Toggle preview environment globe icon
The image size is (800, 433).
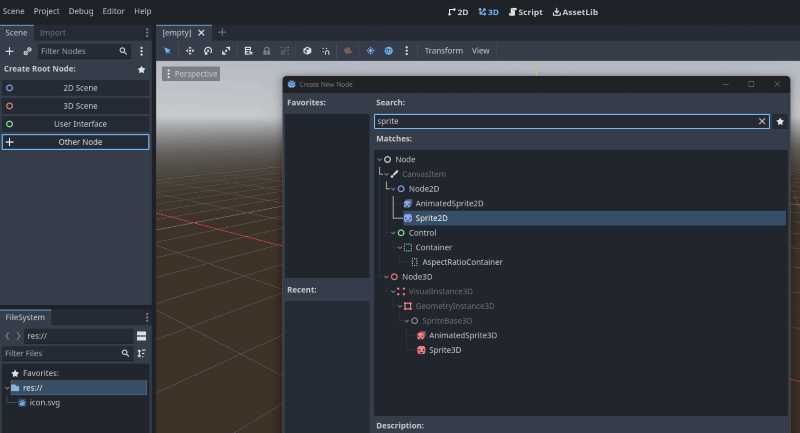click(x=388, y=51)
